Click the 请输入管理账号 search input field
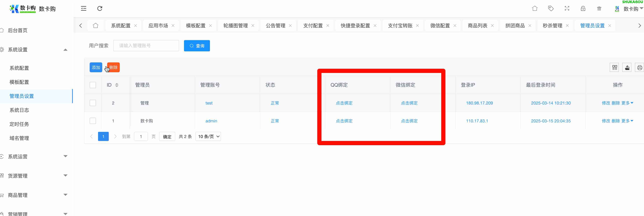The image size is (644, 216). [146, 46]
